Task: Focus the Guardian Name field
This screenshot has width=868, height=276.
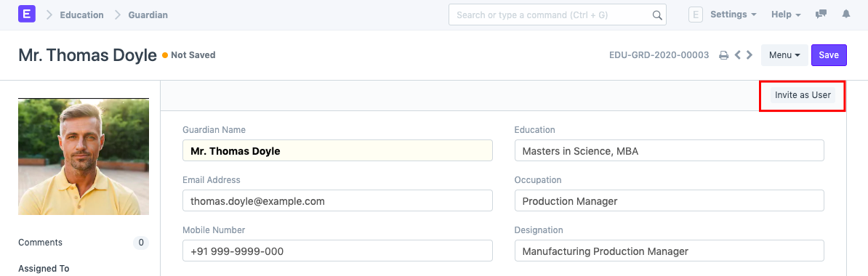Action: [x=338, y=150]
